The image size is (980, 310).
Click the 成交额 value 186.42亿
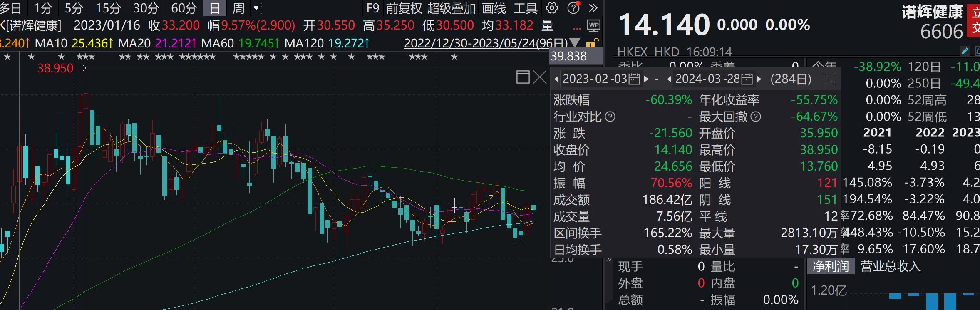pos(667,200)
